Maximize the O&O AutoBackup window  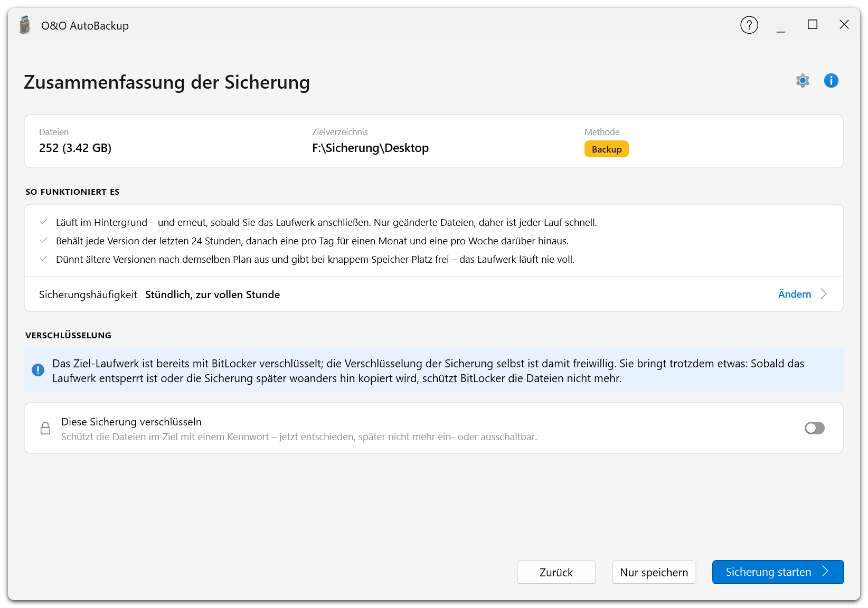[813, 25]
